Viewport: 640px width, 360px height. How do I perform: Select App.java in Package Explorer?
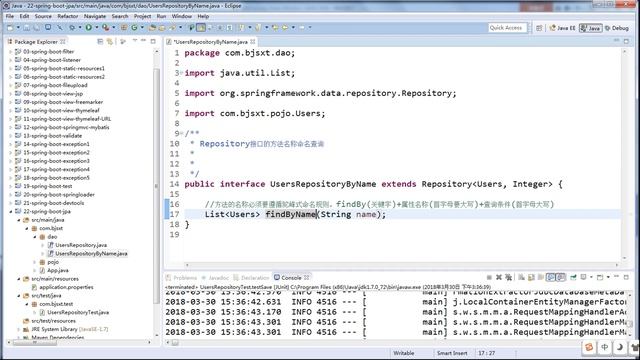tap(58, 270)
